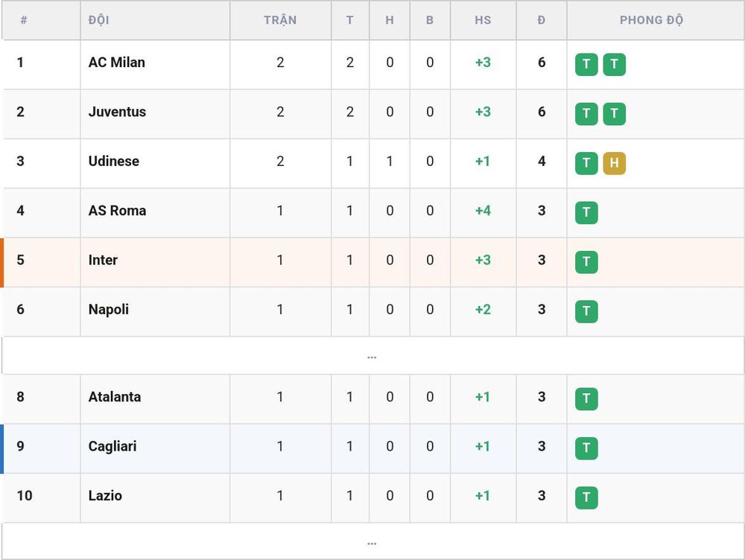Click AC Milan's second green T form badge
Image resolution: width=745 pixels, height=560 pixels.
(x=615, y=65)
